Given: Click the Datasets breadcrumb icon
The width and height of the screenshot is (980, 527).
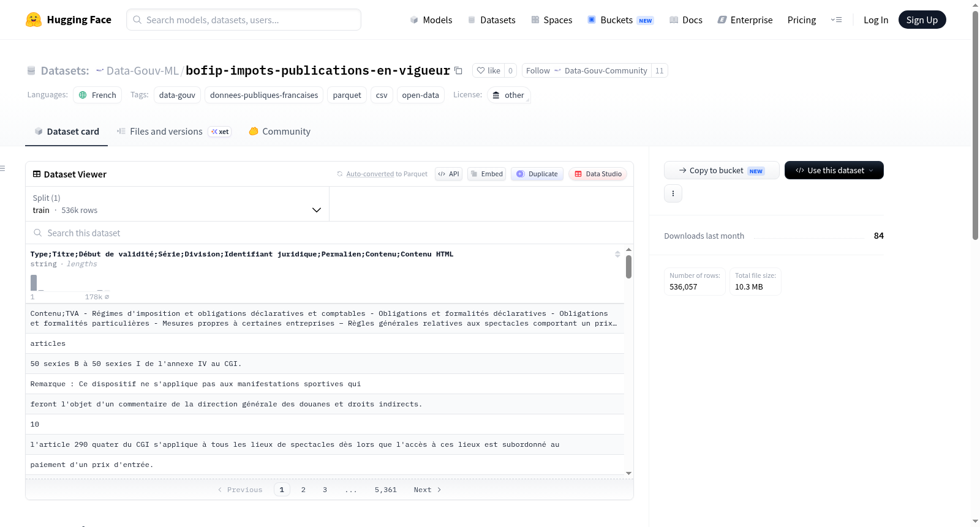Looking at the screenshot, I should click(x=31, y=70).
